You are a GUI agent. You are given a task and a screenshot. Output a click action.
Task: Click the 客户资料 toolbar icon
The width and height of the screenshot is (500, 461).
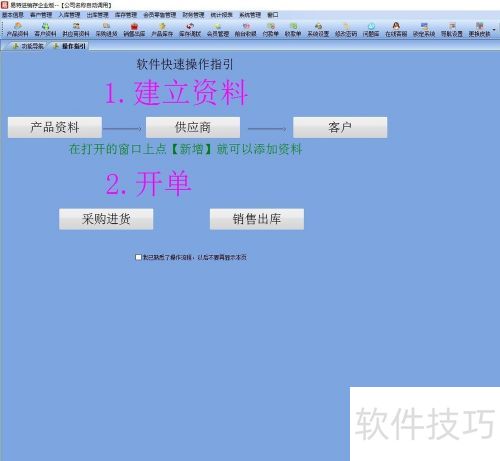tap(45, 29)
